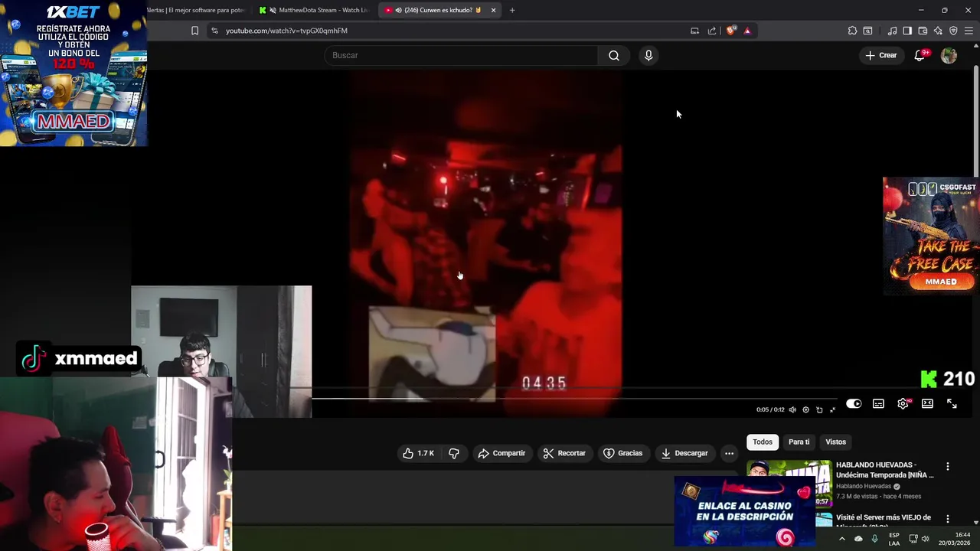Like the video with 1.7 K button
The image size is (980, 551).
click(418, 453)
